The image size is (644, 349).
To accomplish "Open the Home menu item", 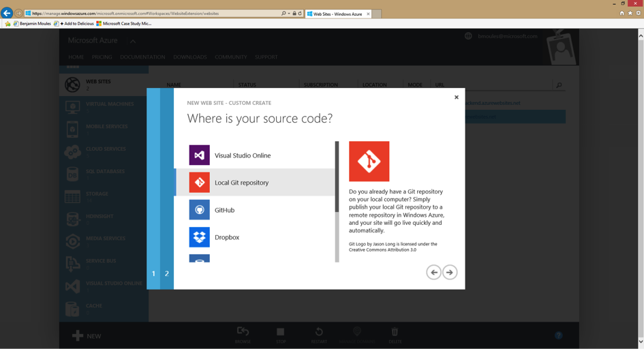I will click(x=76, y=57).
